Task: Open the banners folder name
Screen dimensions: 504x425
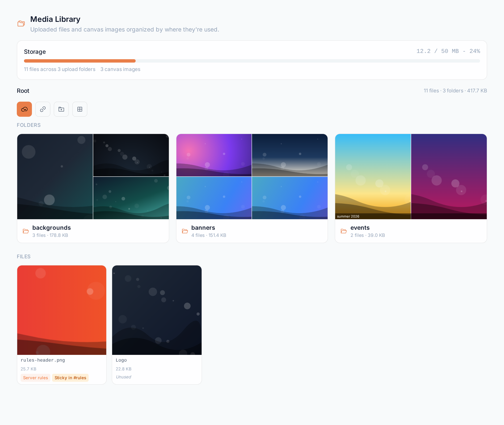Action: (x=203, y=228)
